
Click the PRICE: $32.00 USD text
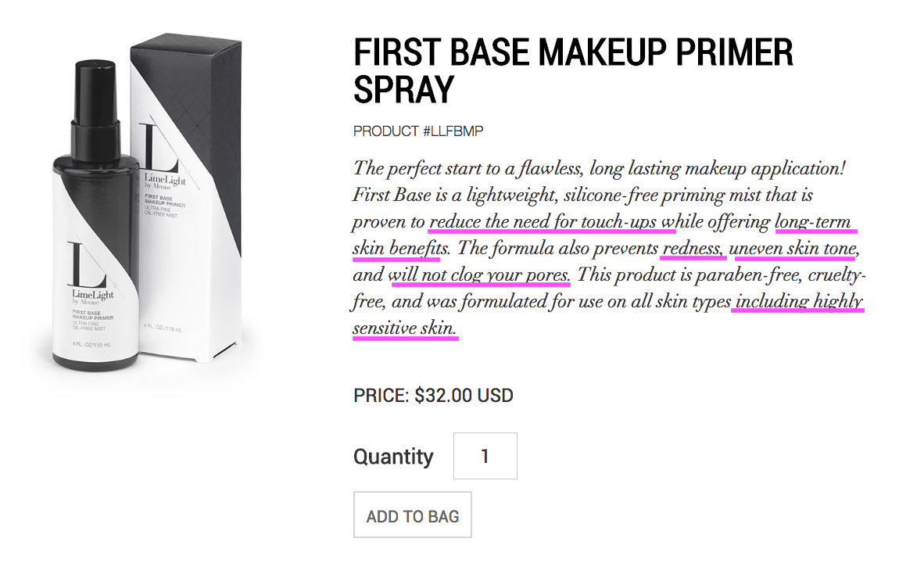[433, 395]
